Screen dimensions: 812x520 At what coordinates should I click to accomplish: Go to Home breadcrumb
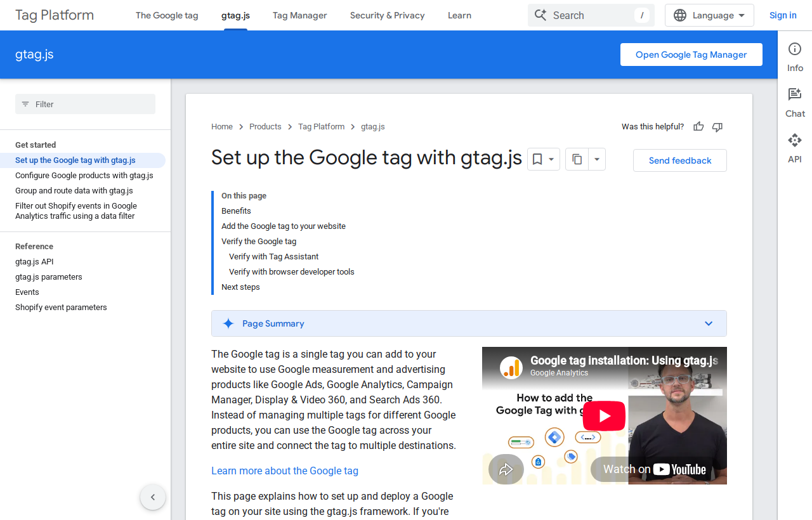coord(222,127)
